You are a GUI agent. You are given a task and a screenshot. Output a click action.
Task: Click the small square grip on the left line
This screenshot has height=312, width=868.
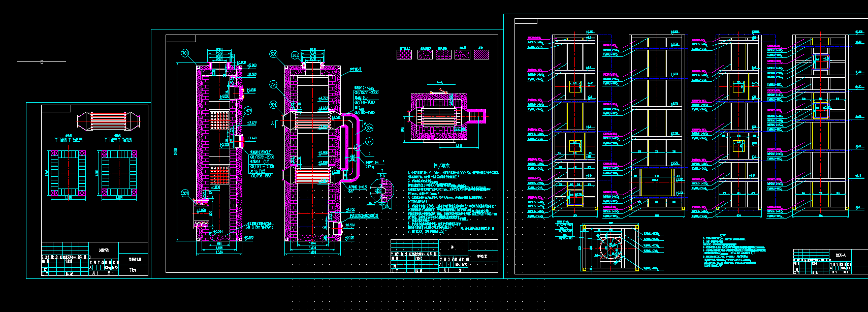(42, 62)
